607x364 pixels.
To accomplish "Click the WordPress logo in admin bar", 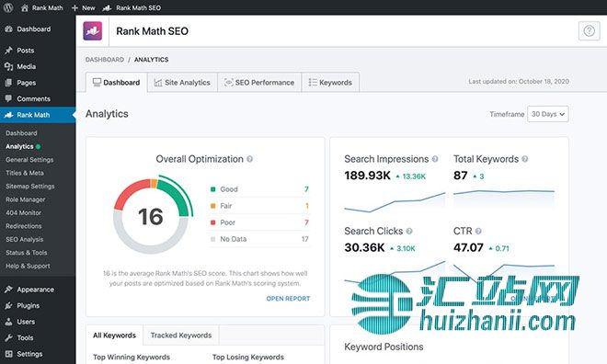I will coord(7,7).
